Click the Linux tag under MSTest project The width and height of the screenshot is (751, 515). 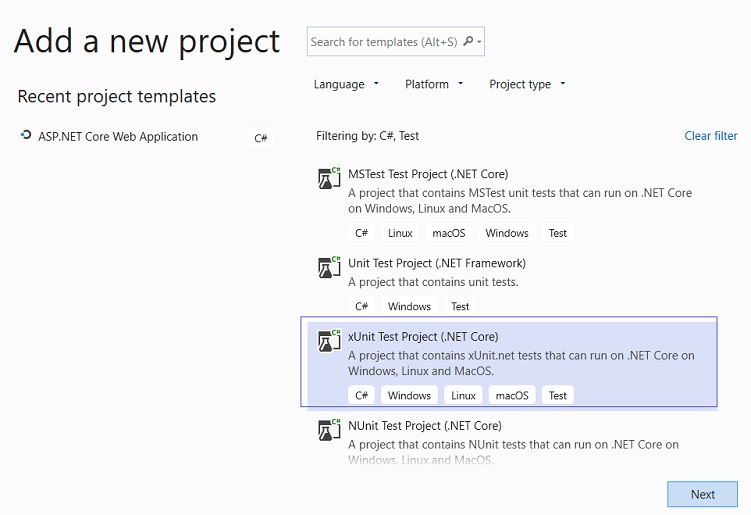tap(400, 233)
